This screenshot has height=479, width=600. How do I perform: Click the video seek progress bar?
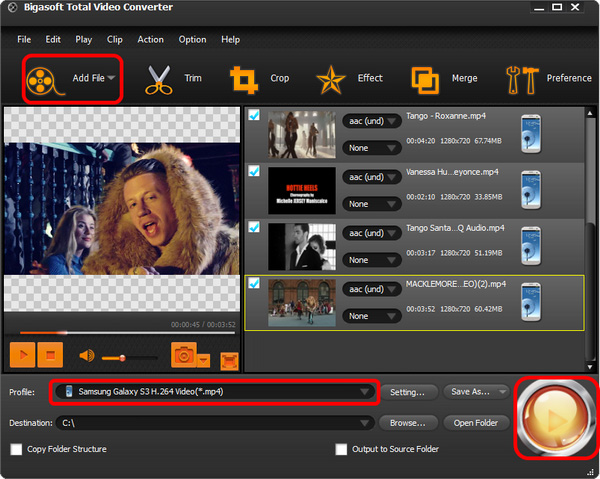(127, 333)
